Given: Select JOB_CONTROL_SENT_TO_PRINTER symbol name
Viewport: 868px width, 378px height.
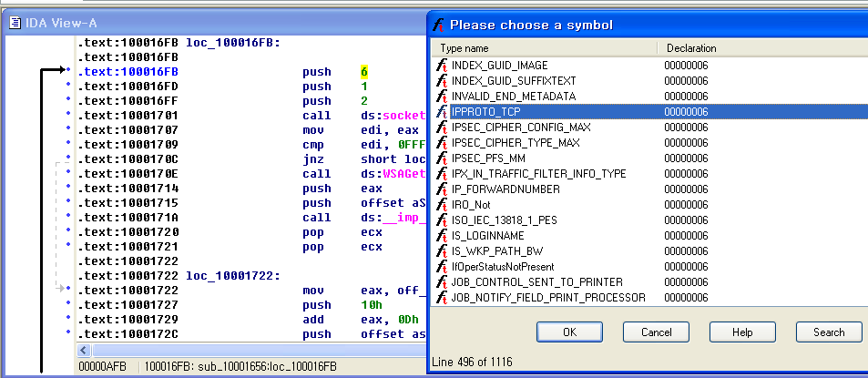Looking at the screenshot, I should [x=537, y=282].
